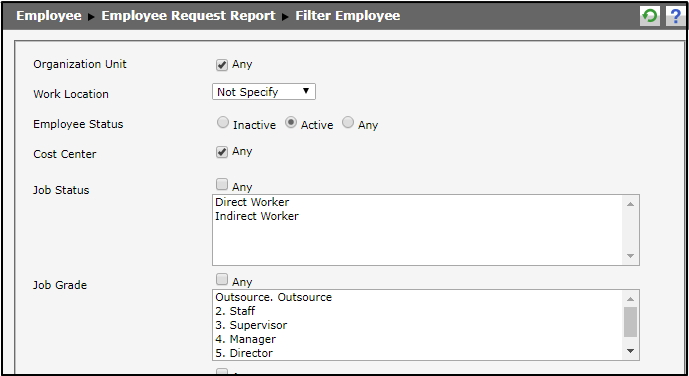This screenshot has width=689, height=376.
Task: Select Direct Worker in Job Status list
Action: 252,202
